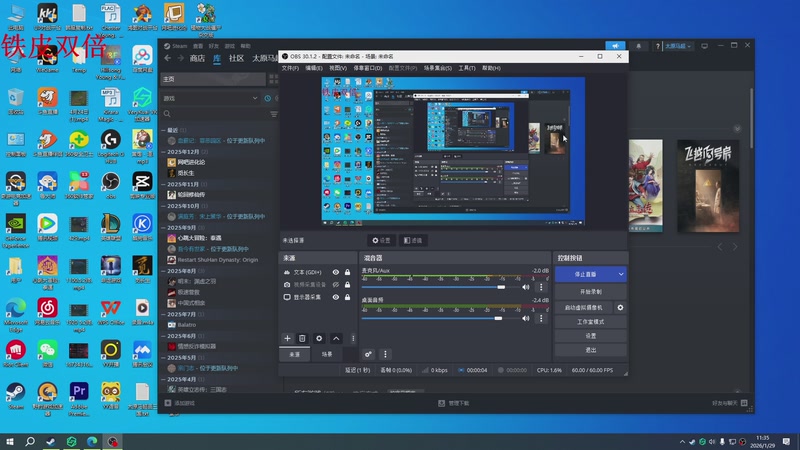Add a new source with the plus icon

[287, 338]
